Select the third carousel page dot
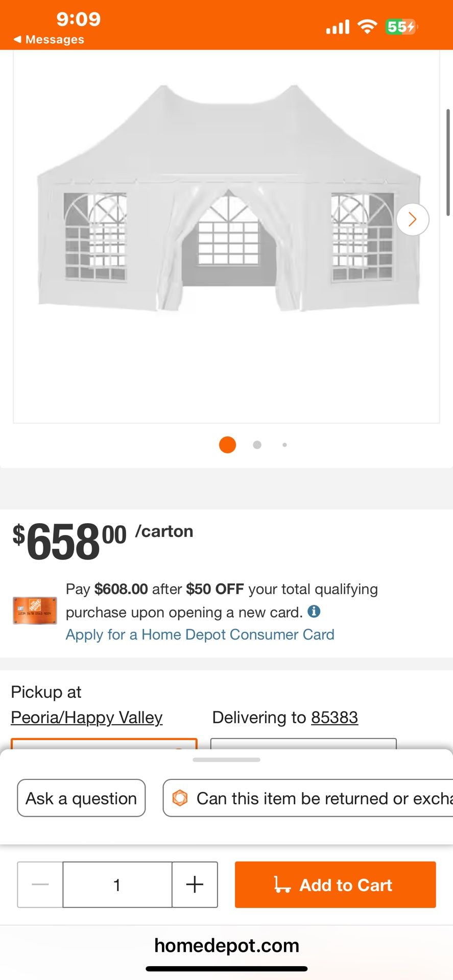The image size is (453, 980). click(284, 445)
